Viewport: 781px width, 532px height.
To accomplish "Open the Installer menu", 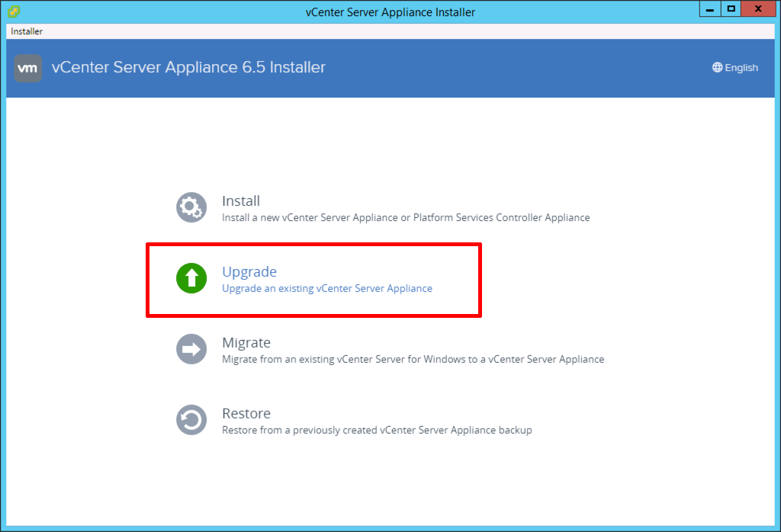I will (27, 31).
